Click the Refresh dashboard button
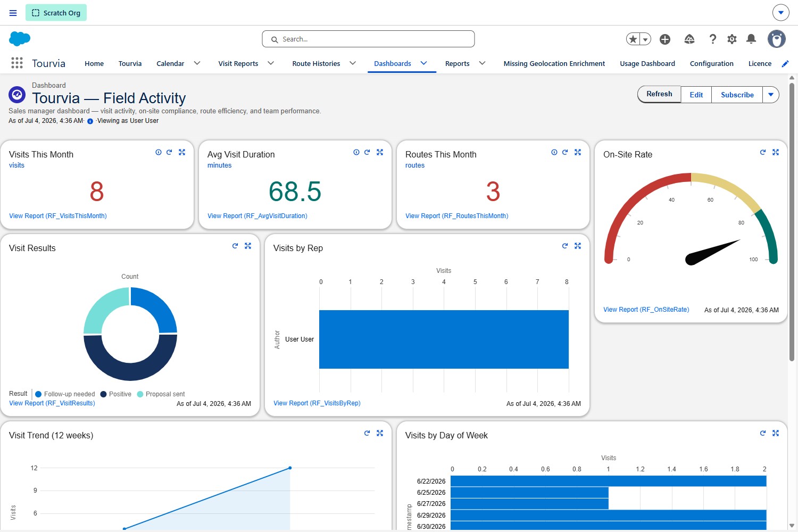This screenshot has width=798, height=532. (659, 94)
